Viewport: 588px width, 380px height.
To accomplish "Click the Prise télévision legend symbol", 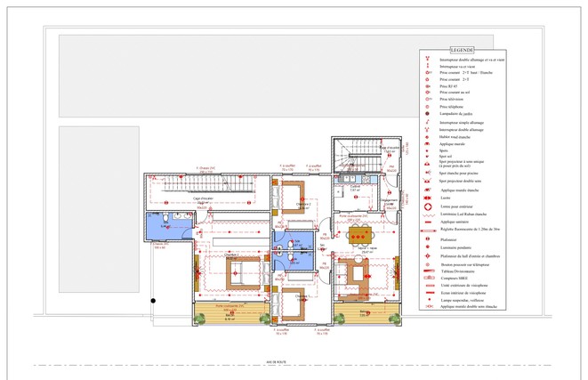I will 428,99.
